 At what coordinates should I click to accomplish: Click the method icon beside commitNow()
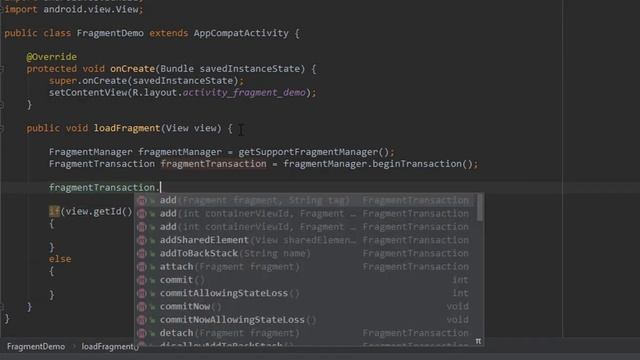tap(142, 307)
